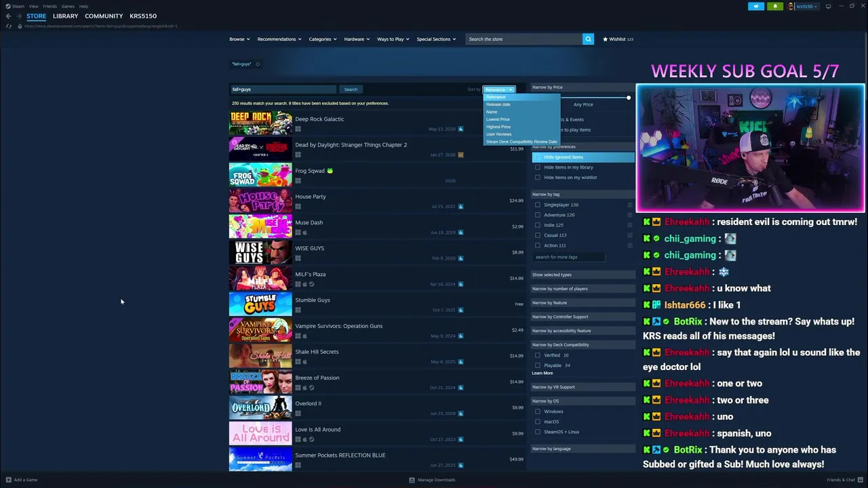Open the View menu

point(33,6)
